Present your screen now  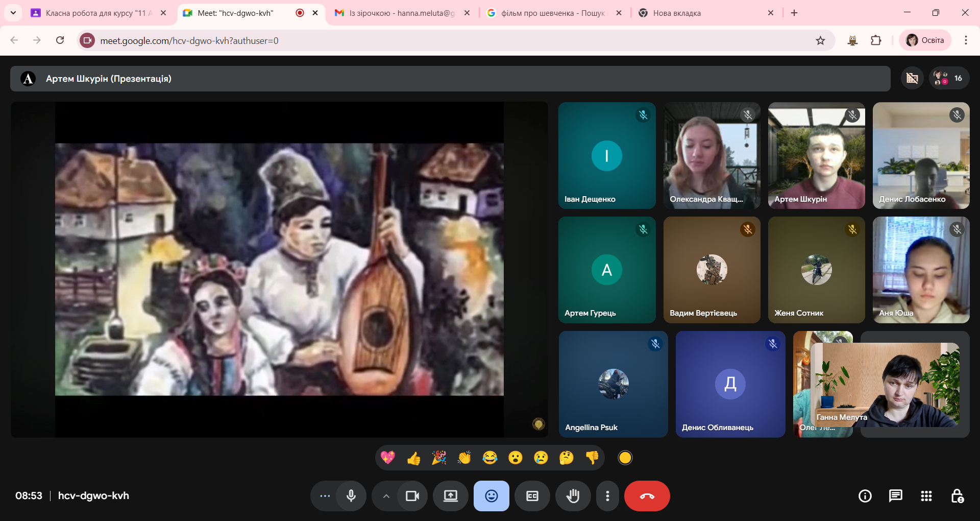click(451, 496)
